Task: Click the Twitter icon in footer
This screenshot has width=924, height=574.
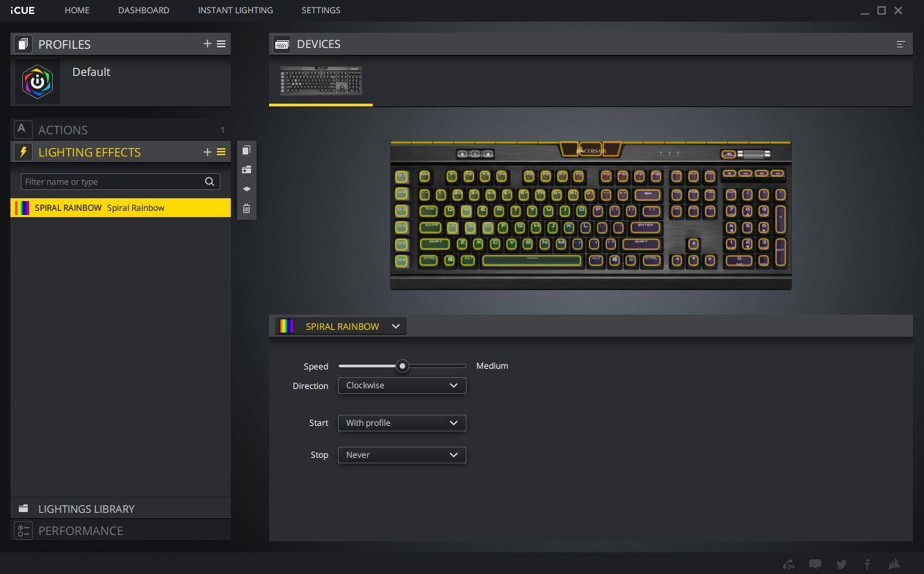Action: (841, 564)
